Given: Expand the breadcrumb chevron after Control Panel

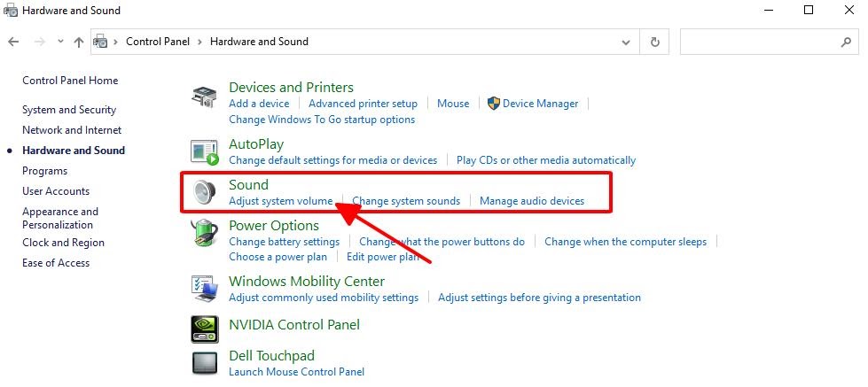Looking at the screenshot, I should [x=199, y=42].
